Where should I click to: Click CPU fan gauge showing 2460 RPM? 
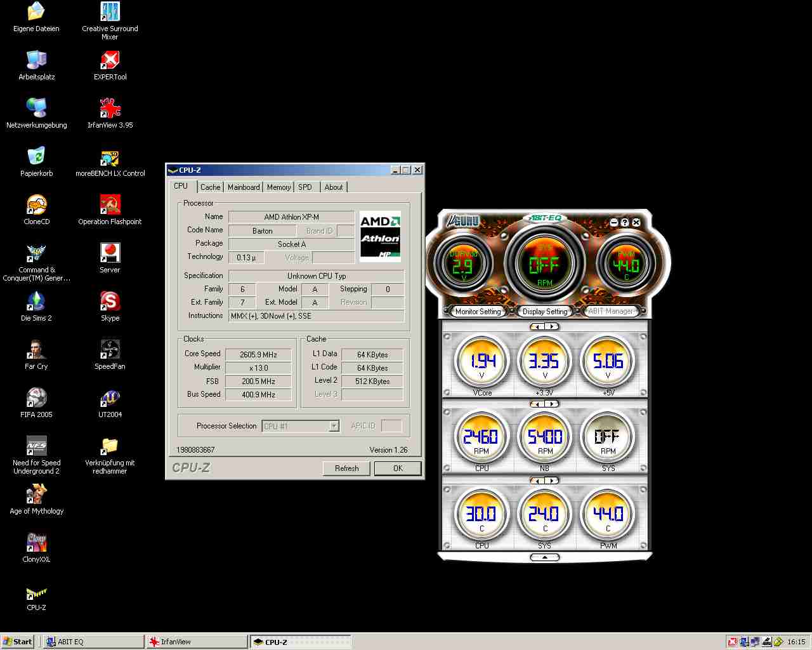click(x=481, y=437)
